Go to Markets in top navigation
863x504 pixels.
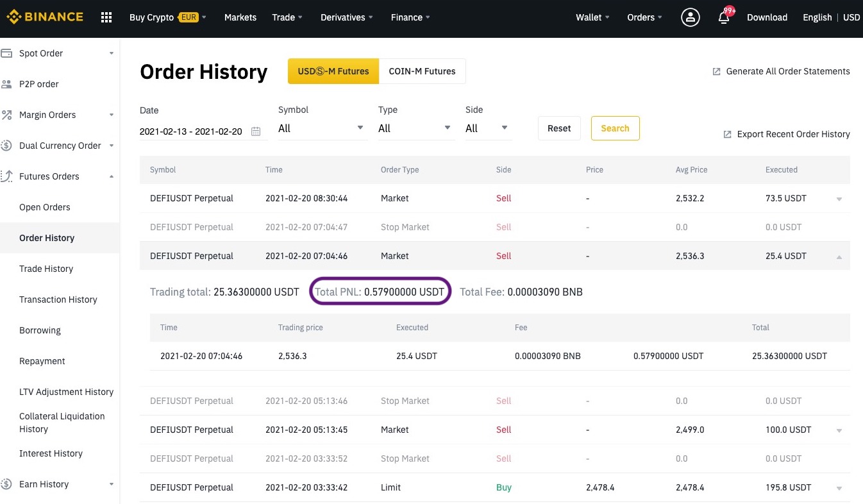pyautogui.click(x=240, y=17)
